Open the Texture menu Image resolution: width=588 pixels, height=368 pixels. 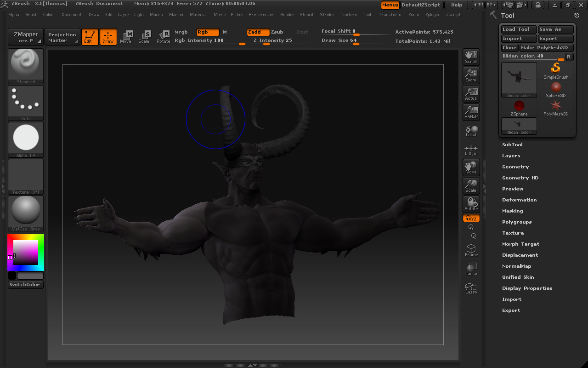(x=349, y=14)
